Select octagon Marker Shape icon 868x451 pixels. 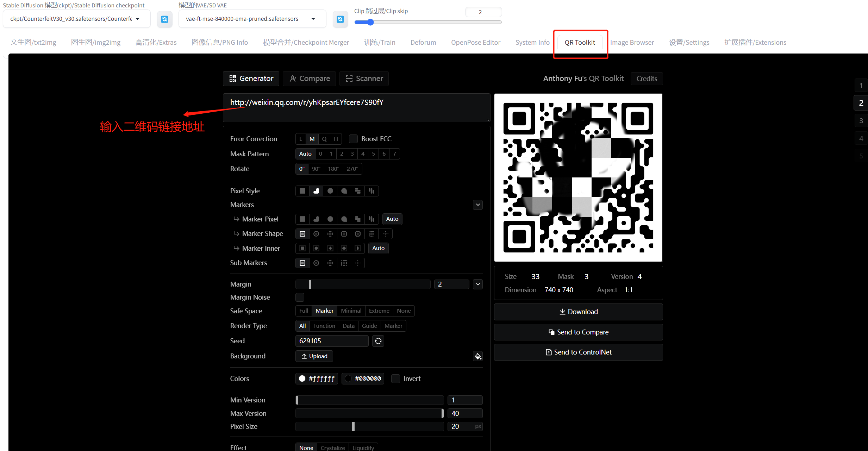[358, 234]
